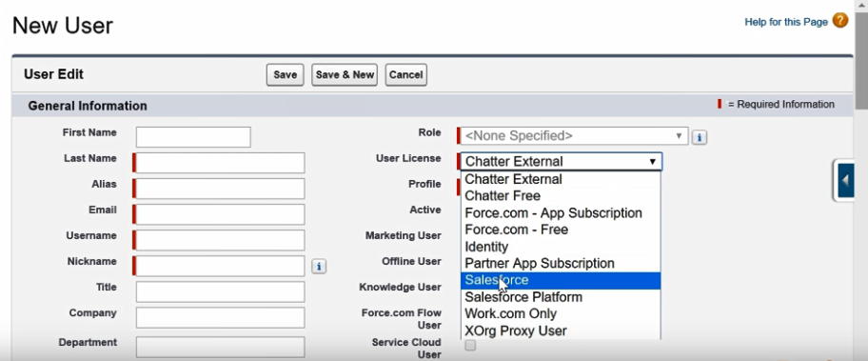Viewport: 868px width, 361px height.
Task: Select Chatter External in license list
Action: (561, 179)
